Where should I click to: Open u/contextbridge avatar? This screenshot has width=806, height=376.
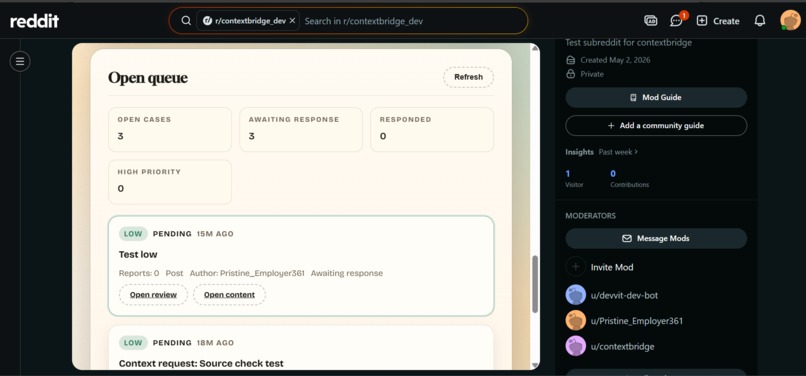[x=576, y=346]
